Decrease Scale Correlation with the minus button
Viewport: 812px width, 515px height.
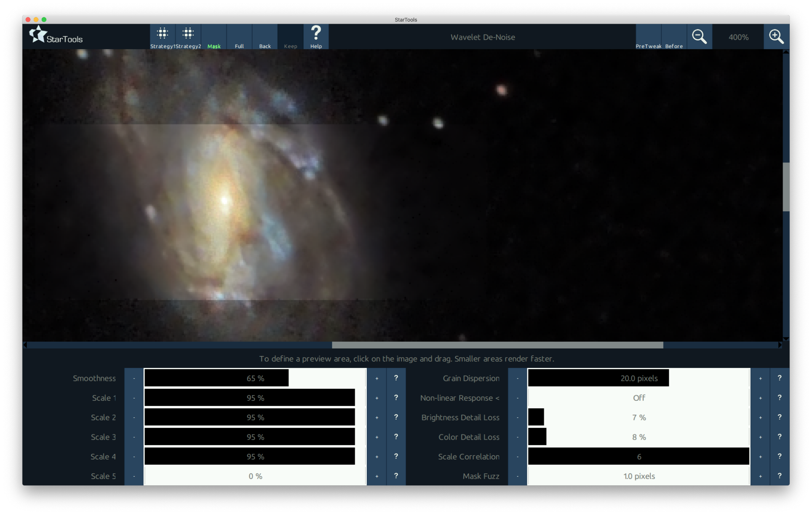(518, 456)
